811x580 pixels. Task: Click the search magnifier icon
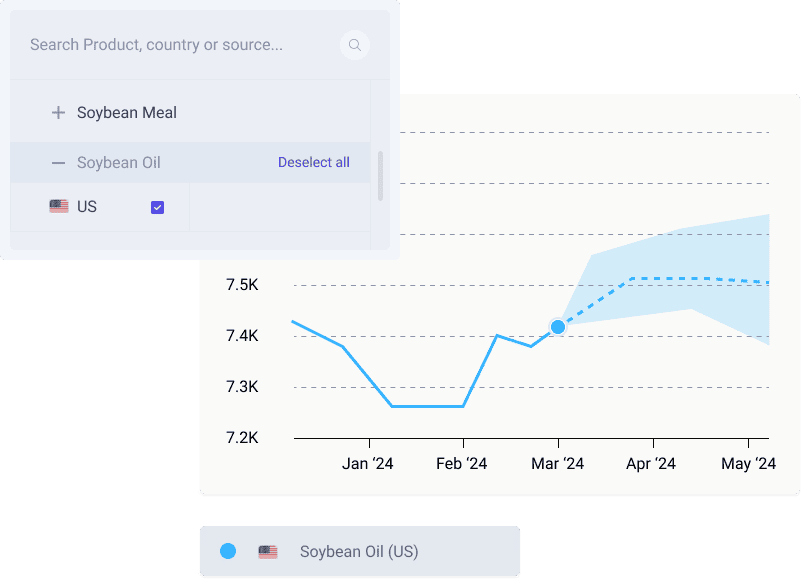(x=355, y=45)
